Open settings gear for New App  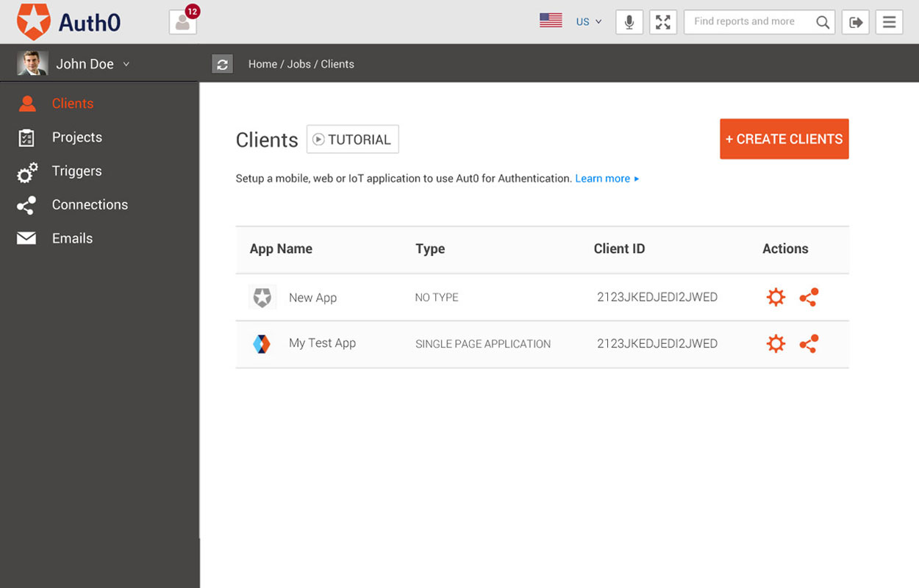pyautogui.click(x=776, y=297)
